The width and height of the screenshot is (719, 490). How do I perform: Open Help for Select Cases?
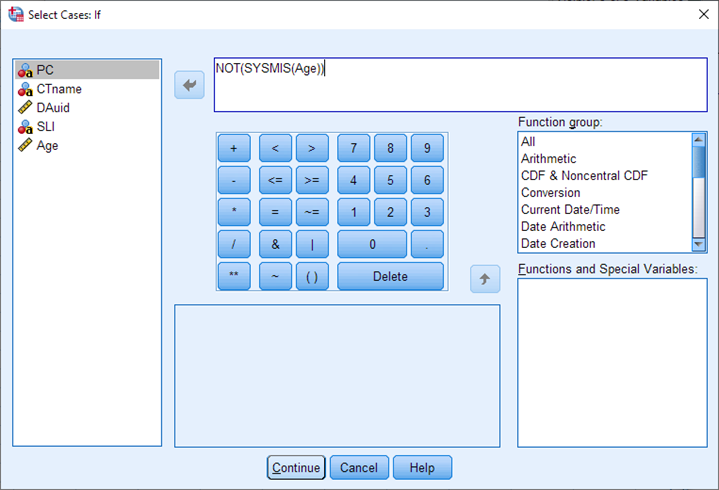click(x=422, y=468)
